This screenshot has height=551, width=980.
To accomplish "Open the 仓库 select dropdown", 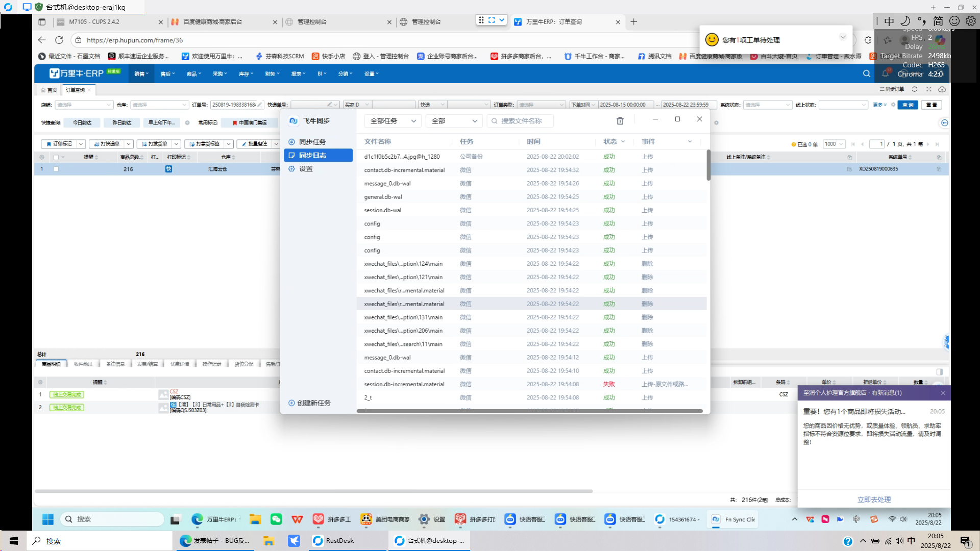I will [x=159, y=105].
